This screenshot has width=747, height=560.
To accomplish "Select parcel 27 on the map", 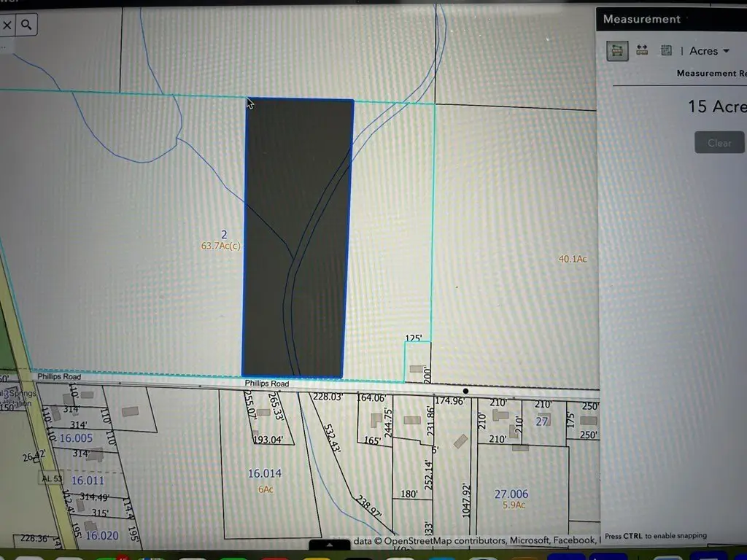I will pos(542,421).
